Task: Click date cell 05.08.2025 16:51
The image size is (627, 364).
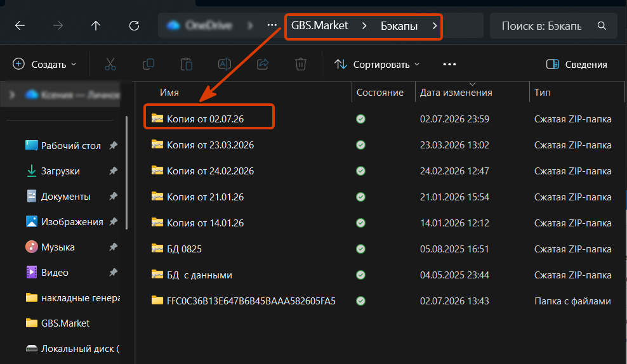Action: coord(454,249)
